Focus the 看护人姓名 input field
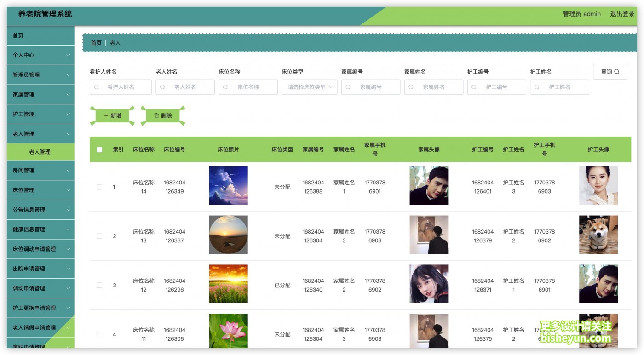The image size is (644, 355). point(121,87)
